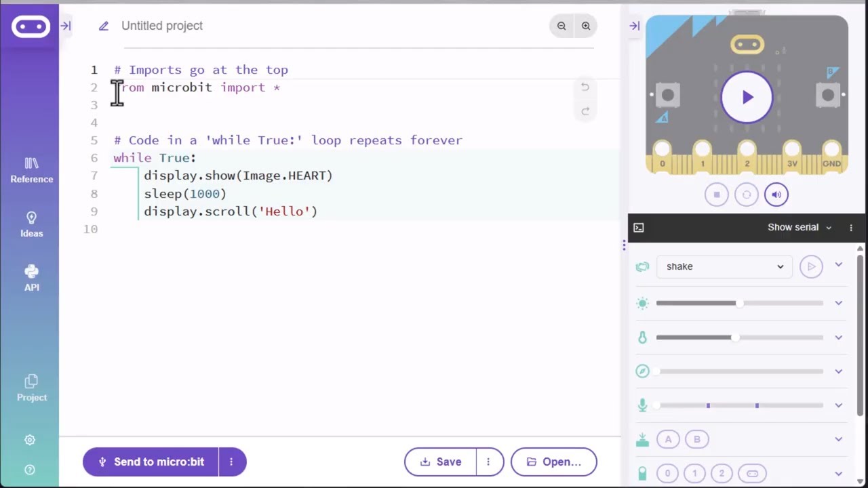This screenshot has width=868, height=488.
Task: Open serial area more options menu
Action: 851,228
